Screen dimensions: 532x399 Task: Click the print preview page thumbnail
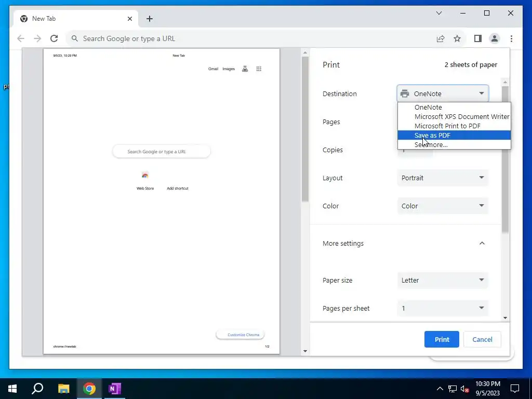[x=162, y=201]
